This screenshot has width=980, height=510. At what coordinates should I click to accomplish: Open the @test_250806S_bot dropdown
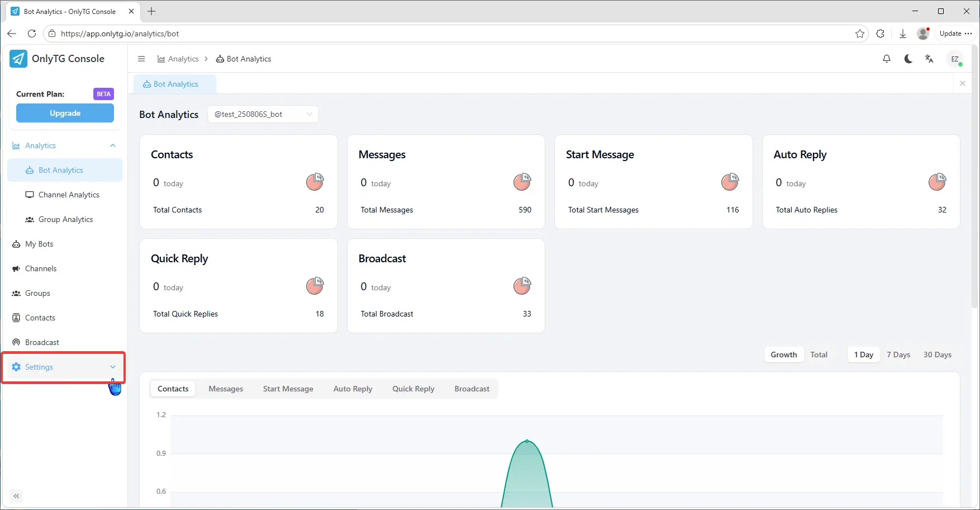coord(263,114)
